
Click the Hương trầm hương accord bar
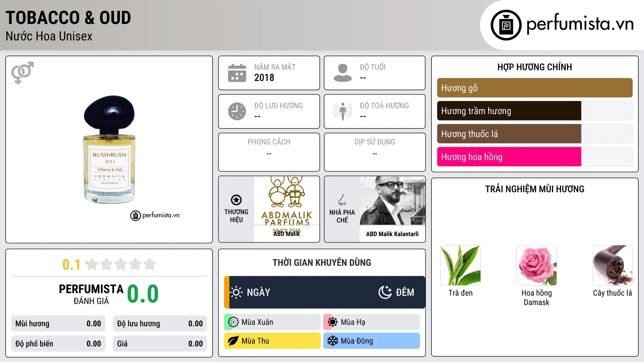click(x=535, y=111)
